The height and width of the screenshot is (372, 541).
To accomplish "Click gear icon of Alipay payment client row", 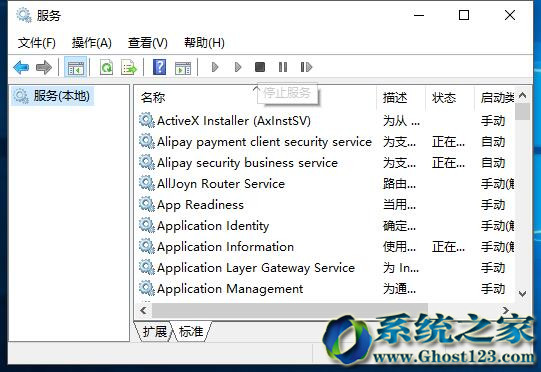I will pos(147,141).
